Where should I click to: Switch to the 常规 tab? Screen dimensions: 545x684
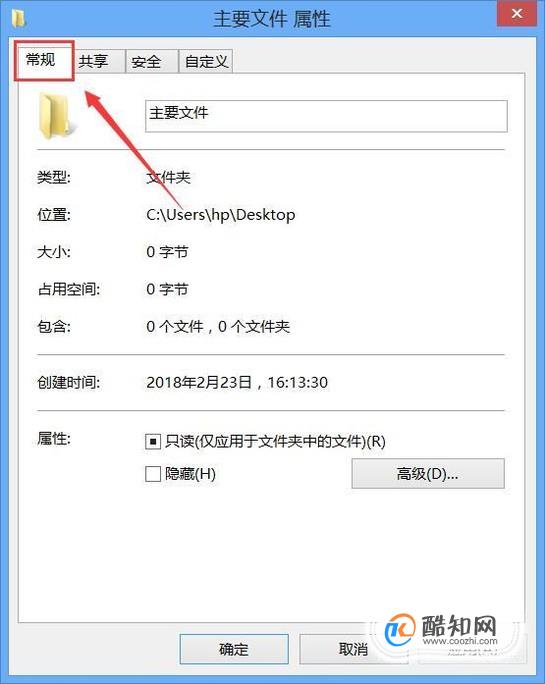(x=43, y=60)
